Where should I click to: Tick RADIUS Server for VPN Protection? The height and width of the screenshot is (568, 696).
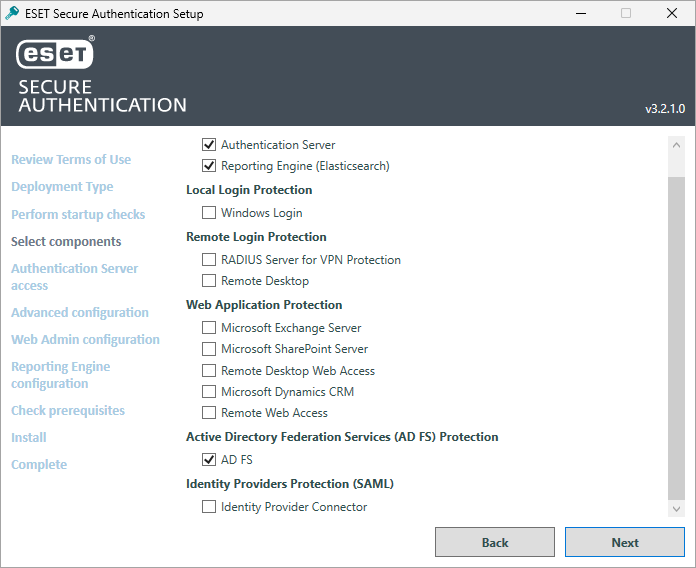point(209,260)
